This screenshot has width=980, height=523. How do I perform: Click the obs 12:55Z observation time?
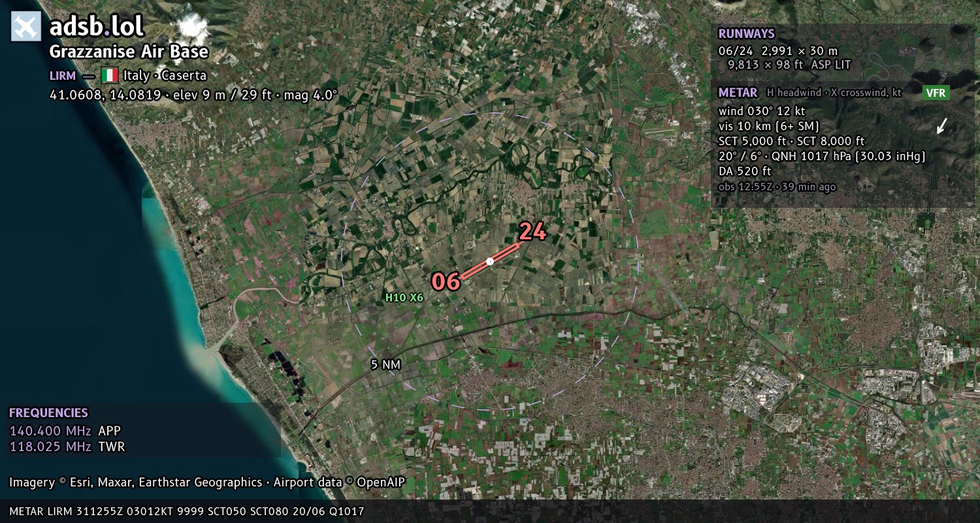tap(777, 187)
